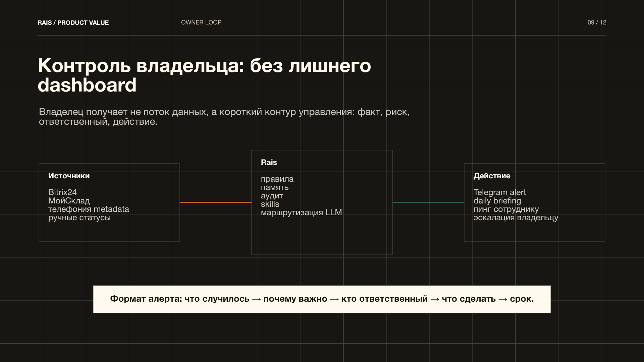Click маршрутизация LLM item
The image size is (644, 362).
(x=302, y=212)
